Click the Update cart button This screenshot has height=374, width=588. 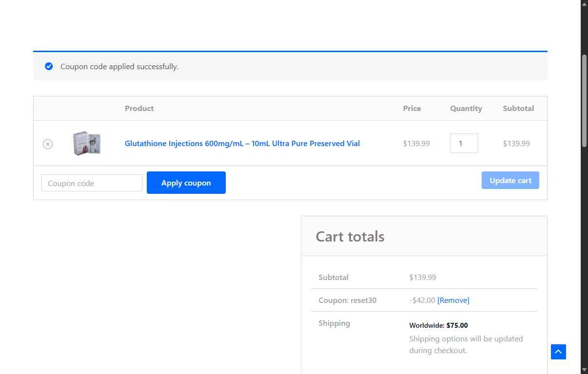pyautogui.click(x=510, y=180)
